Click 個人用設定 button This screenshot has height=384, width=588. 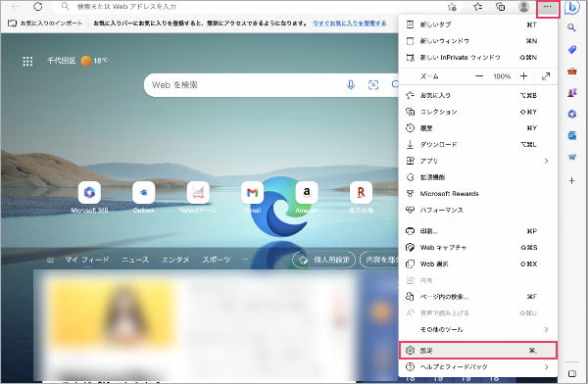click(x=324, y=260)
